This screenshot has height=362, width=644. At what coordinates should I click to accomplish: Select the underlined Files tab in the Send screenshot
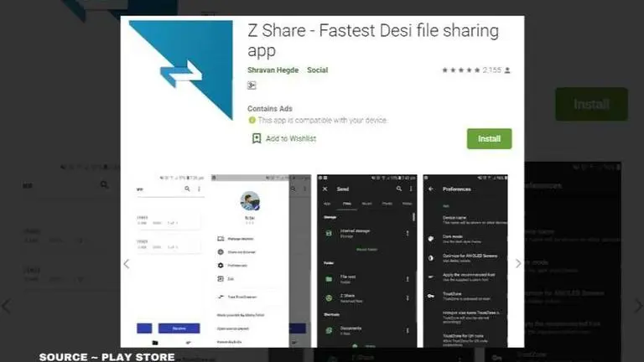coord(347,204)
